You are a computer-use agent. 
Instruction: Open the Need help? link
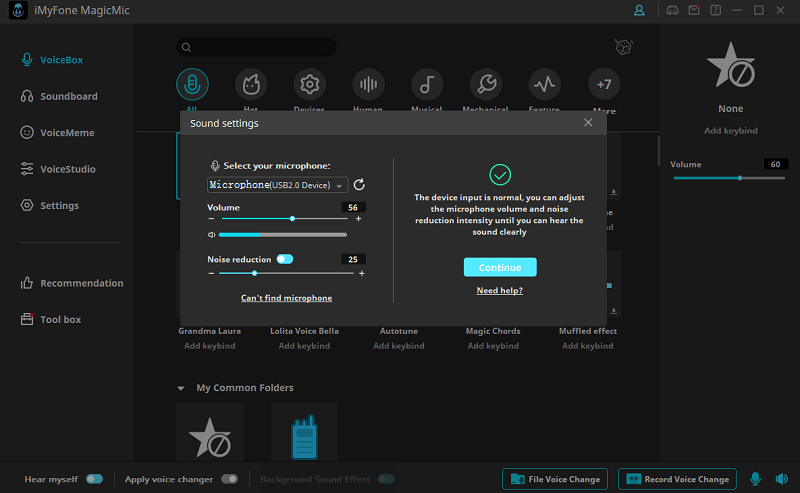click(499, 290)
